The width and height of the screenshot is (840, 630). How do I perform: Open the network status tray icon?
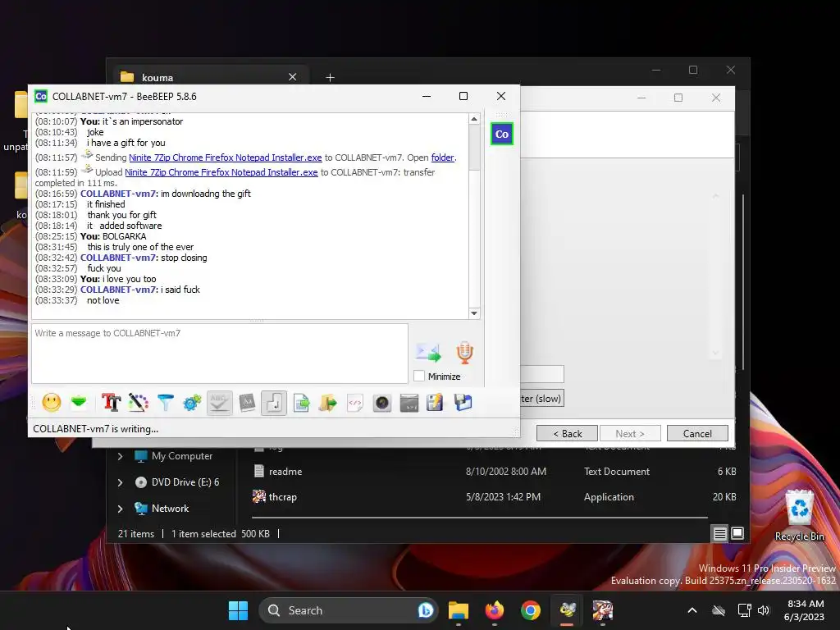click(744, 610)
